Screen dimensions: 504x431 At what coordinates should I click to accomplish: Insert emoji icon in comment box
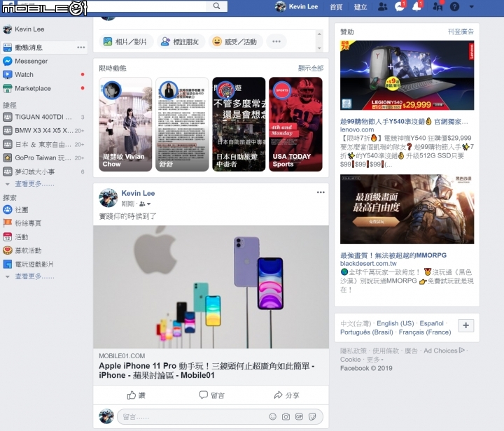[272, 417]
